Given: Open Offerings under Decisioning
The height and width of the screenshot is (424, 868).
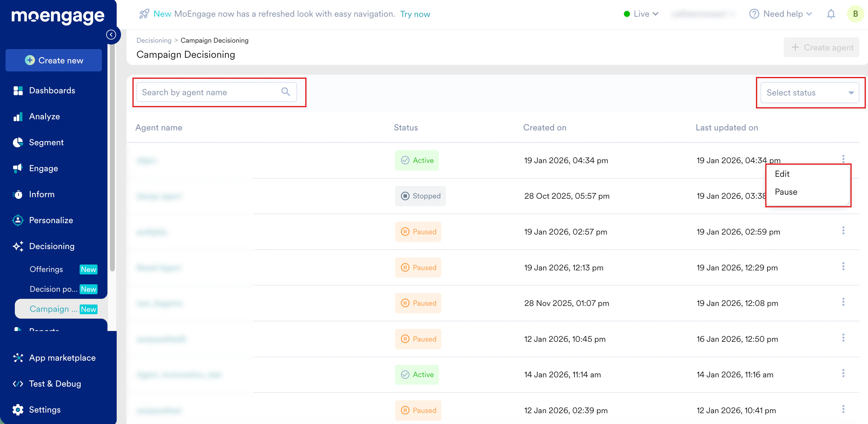Looking at the screenshot, I should [x=46, y=269].
